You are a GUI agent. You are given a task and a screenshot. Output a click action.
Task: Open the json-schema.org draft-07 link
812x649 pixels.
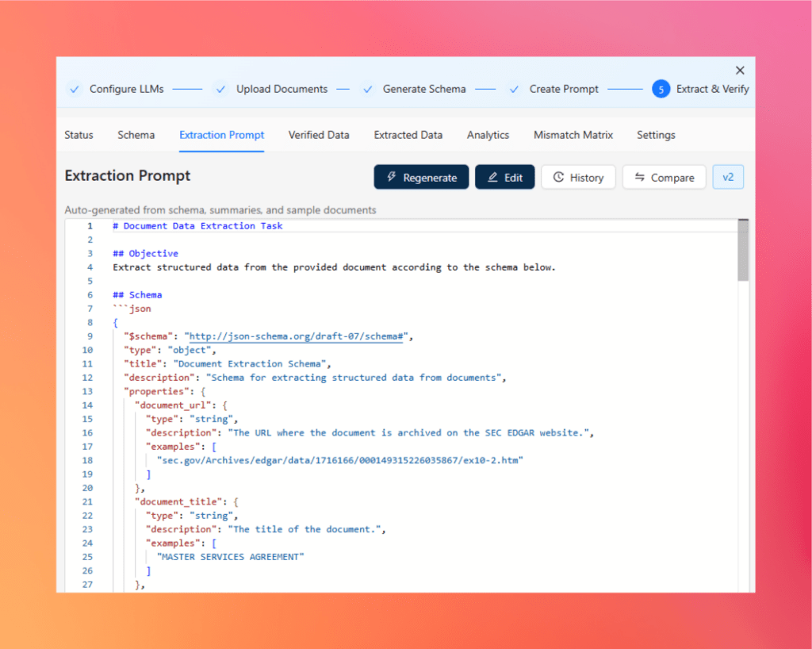pyautogui.click(x=296, y=336)
